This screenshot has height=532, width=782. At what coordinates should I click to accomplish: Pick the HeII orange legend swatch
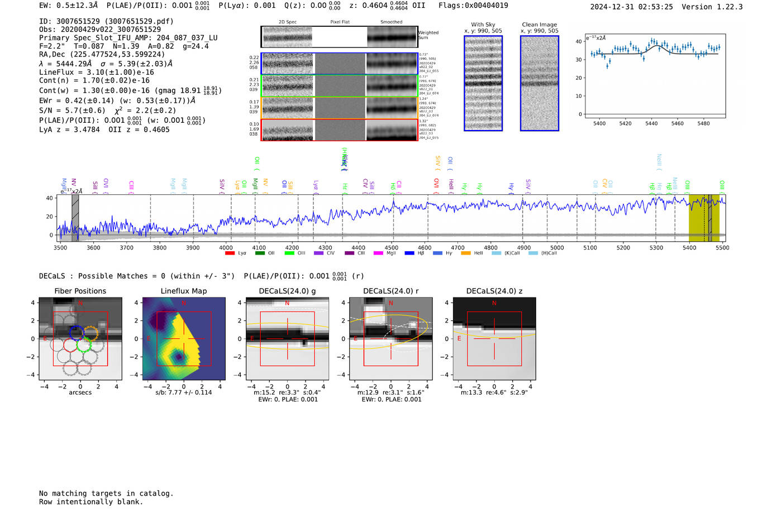[466, 253]
